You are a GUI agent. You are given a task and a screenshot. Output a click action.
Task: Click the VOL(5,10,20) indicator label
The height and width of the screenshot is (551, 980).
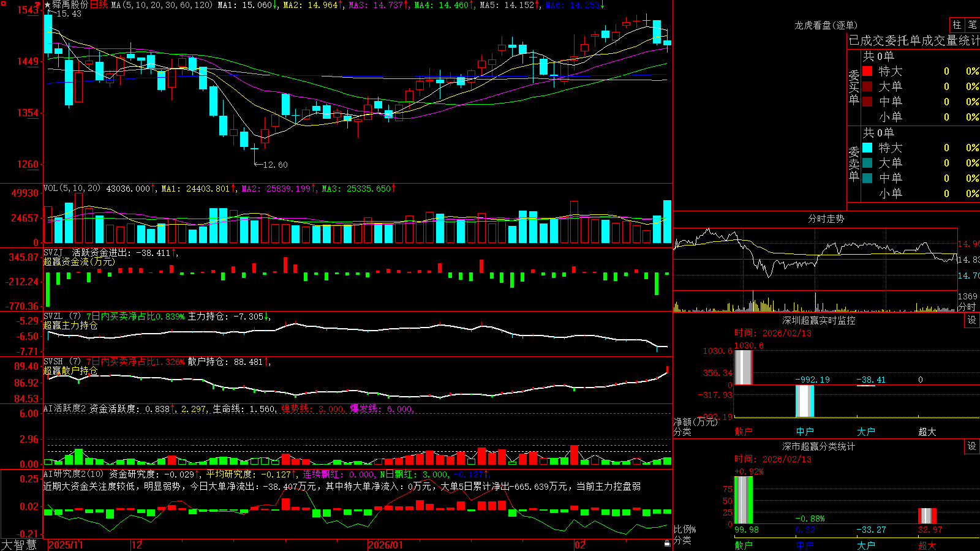[x=72, y=189]
